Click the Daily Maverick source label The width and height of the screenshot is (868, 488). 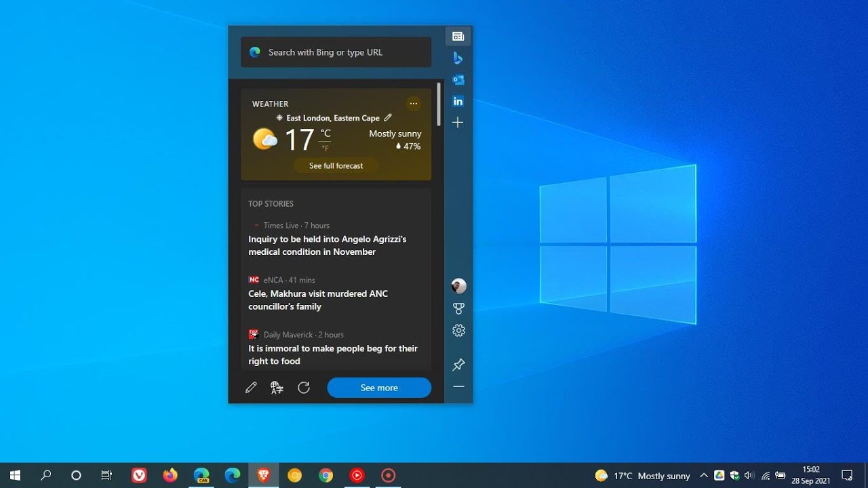tap(288, 335)
